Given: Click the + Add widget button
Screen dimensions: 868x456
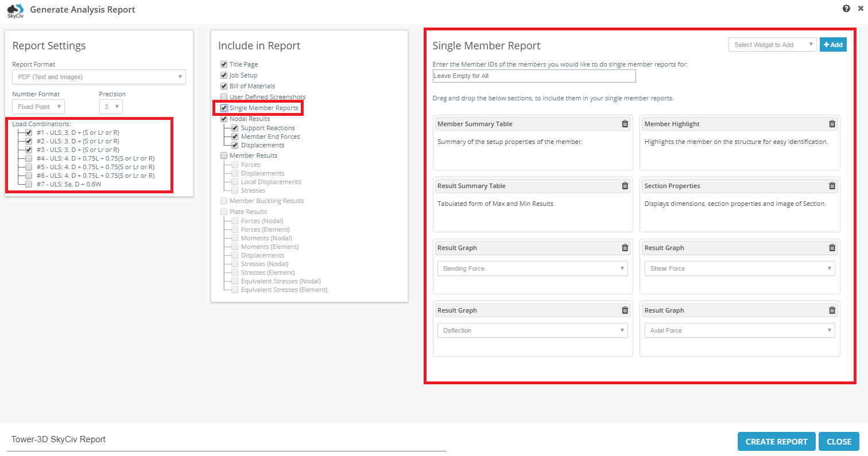Looking at the screenshot, I should tap(833, 45).
